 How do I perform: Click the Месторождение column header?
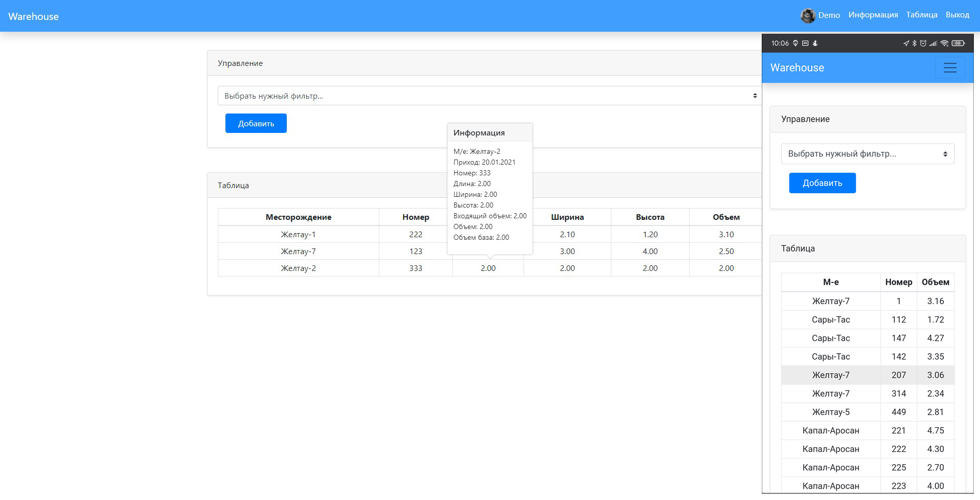tap(299, 217)
